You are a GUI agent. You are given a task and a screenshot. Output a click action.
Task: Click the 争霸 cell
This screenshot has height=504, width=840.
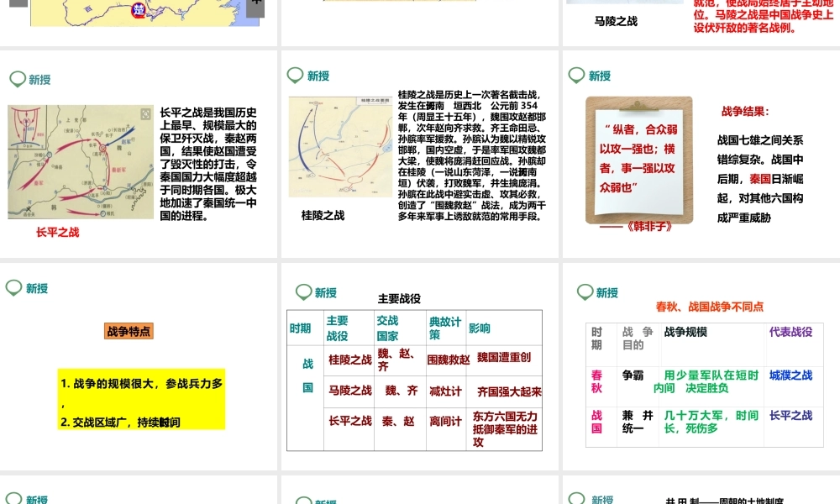pos(633,375)
